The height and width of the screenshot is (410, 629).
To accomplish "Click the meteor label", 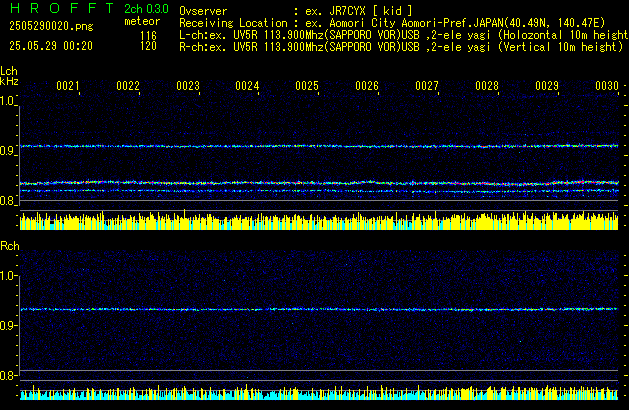I will pyautogui.click(x=142, y=21).
